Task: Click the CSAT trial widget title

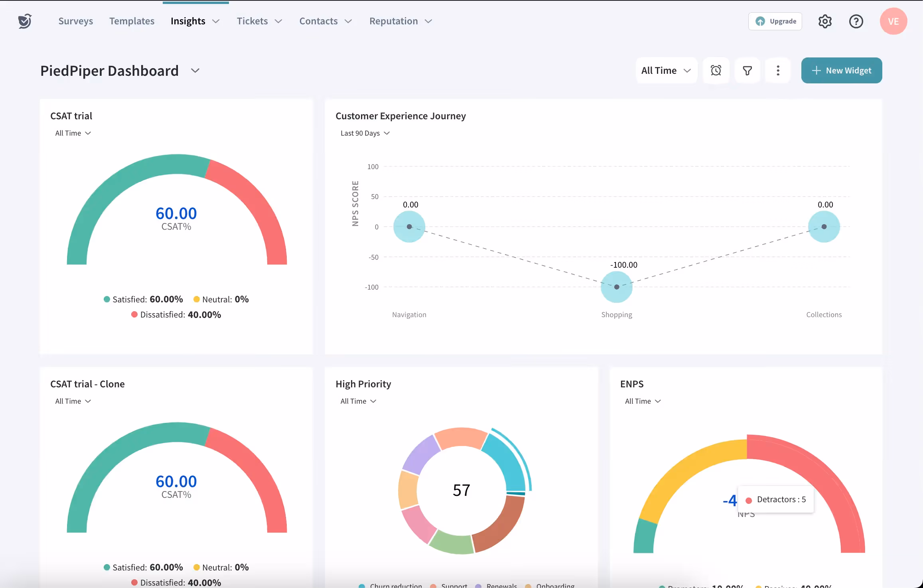Action: pos(71,116)
